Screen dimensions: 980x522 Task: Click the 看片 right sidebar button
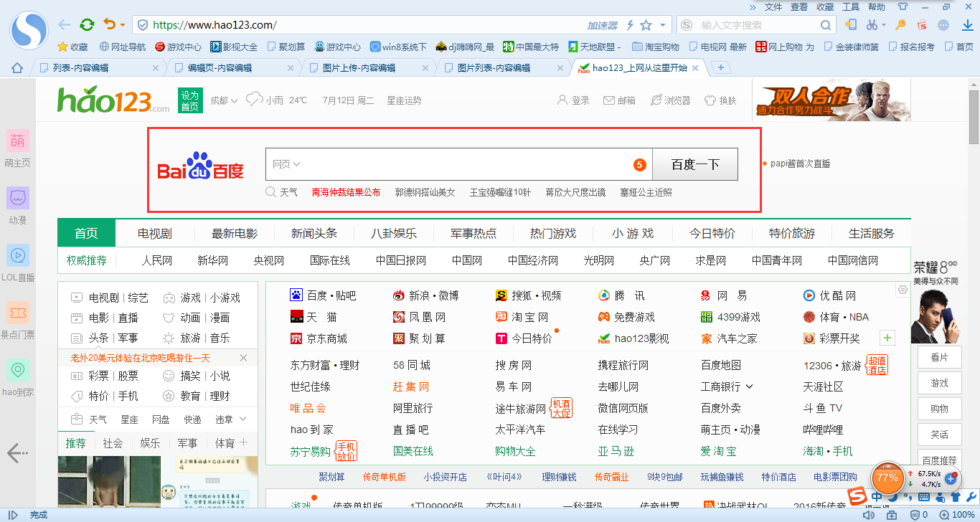pyautogui.click(x=939, y=357)
